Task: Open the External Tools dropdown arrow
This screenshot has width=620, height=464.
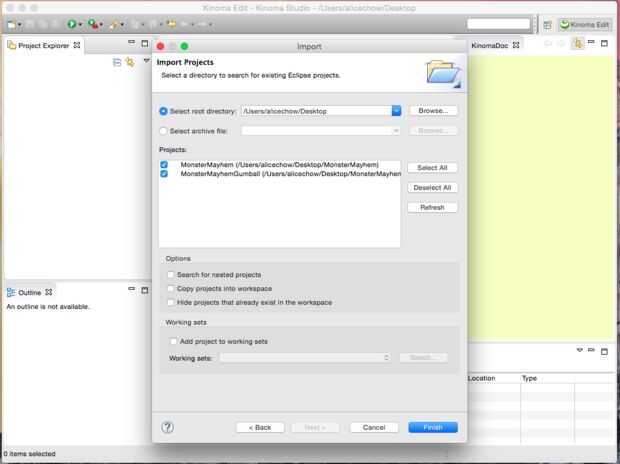Action: 122,25
